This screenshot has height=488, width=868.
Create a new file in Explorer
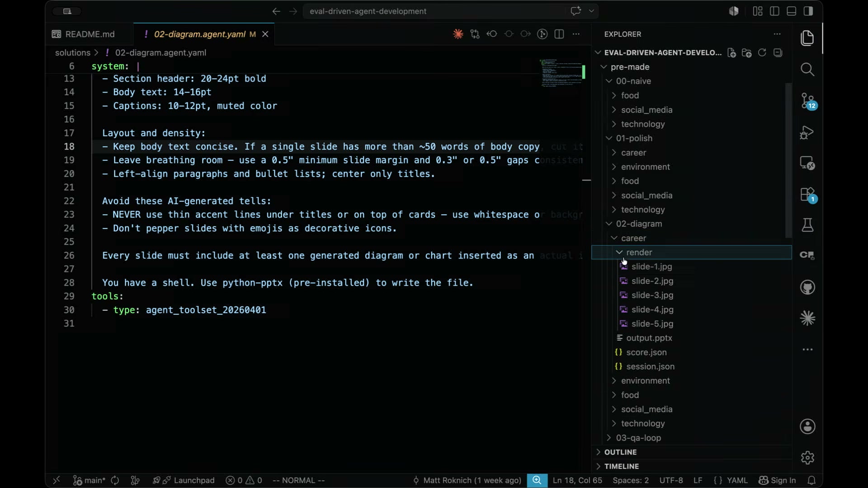pos(731,53)
